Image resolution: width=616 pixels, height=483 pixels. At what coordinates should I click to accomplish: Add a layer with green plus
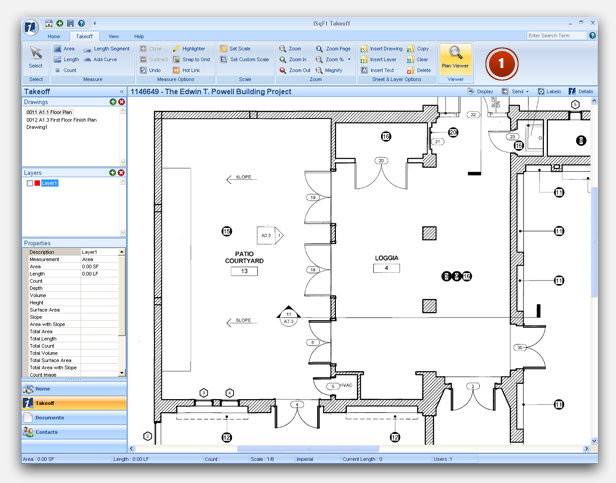[112, 173]
